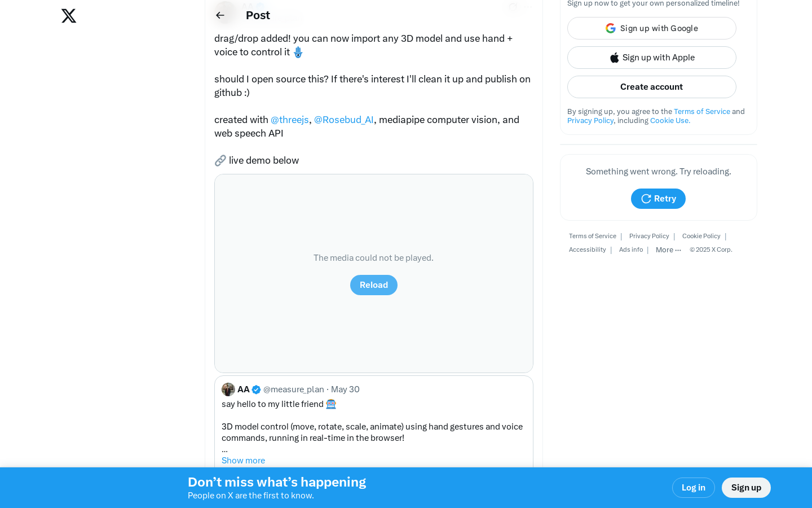Click the circular retry arrow icon

[646, 199]
